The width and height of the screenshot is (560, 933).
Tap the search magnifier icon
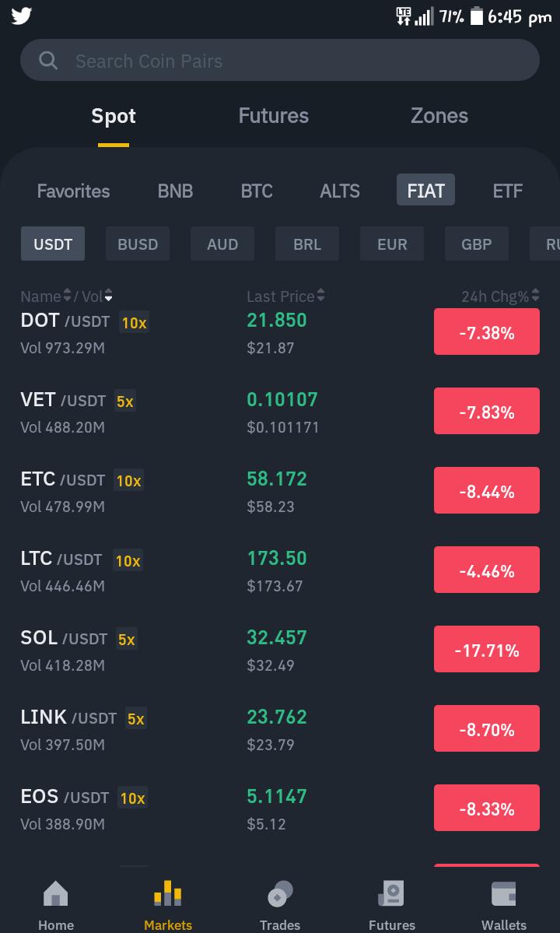coord(48,60)
